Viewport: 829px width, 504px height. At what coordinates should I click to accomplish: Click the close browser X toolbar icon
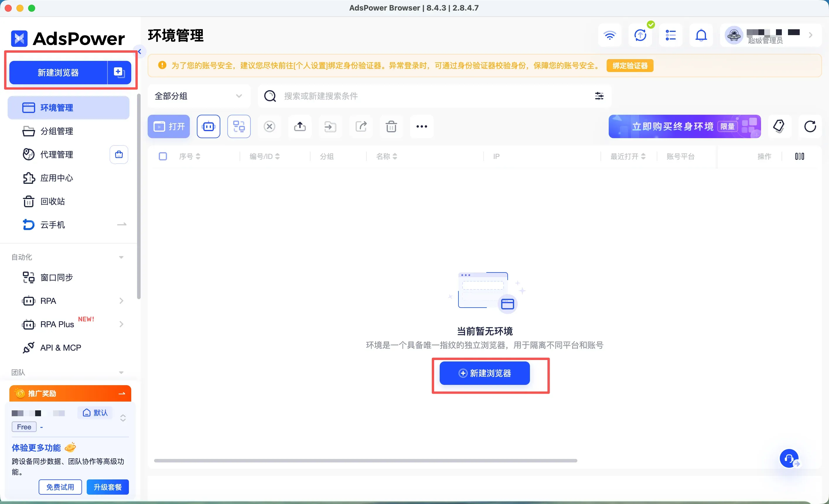tap(269, 126)
